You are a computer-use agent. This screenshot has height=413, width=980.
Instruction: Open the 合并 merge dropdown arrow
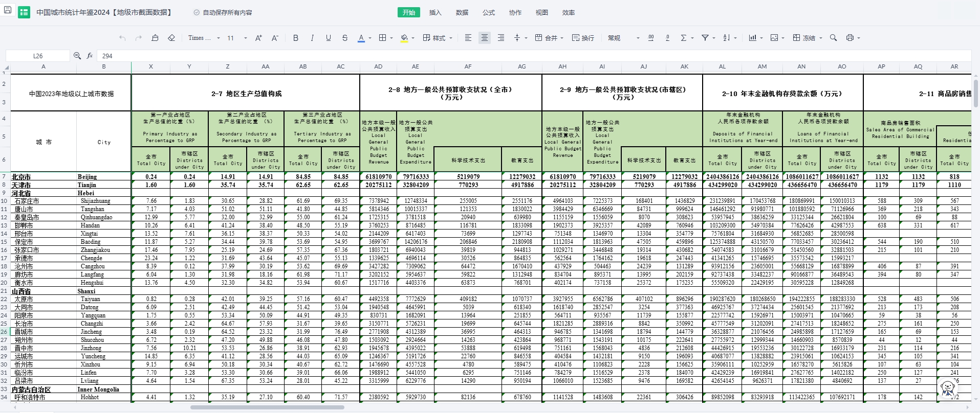[562, 38]
